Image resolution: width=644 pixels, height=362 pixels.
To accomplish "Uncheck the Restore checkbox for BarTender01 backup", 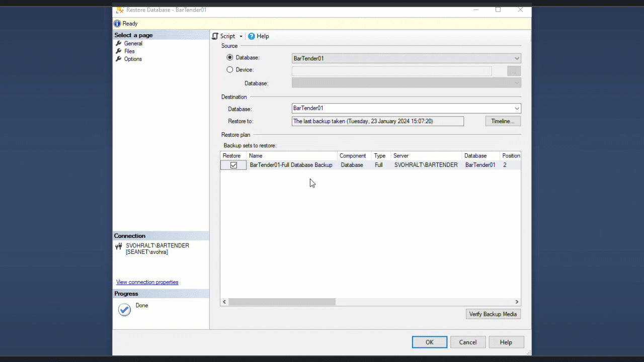I will 233,165.
